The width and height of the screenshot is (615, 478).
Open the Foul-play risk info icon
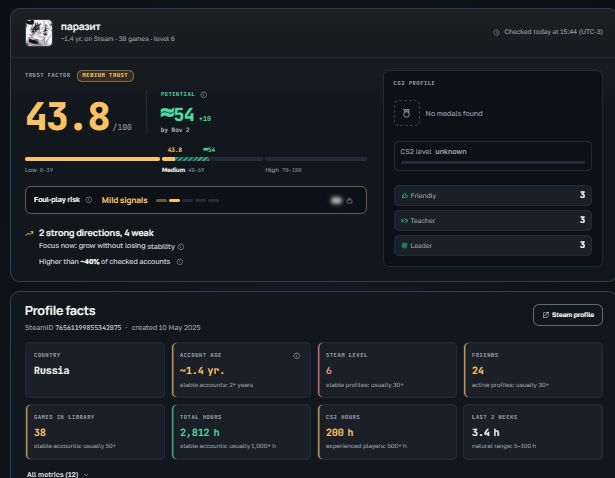tap(89, 200)
